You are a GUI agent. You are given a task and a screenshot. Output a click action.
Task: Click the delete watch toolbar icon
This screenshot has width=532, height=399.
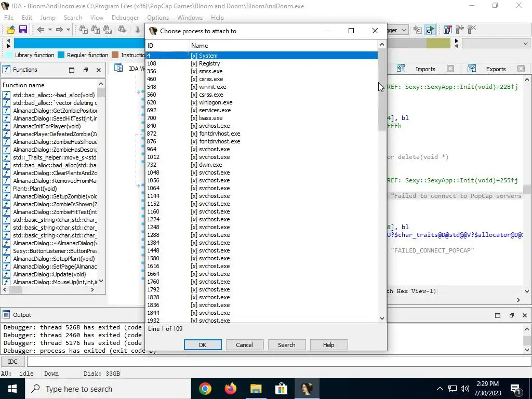(x=472, y=30)
